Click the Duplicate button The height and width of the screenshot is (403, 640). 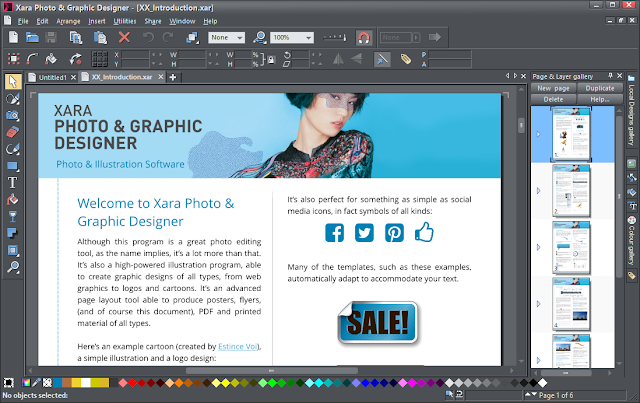coord(600,88)
